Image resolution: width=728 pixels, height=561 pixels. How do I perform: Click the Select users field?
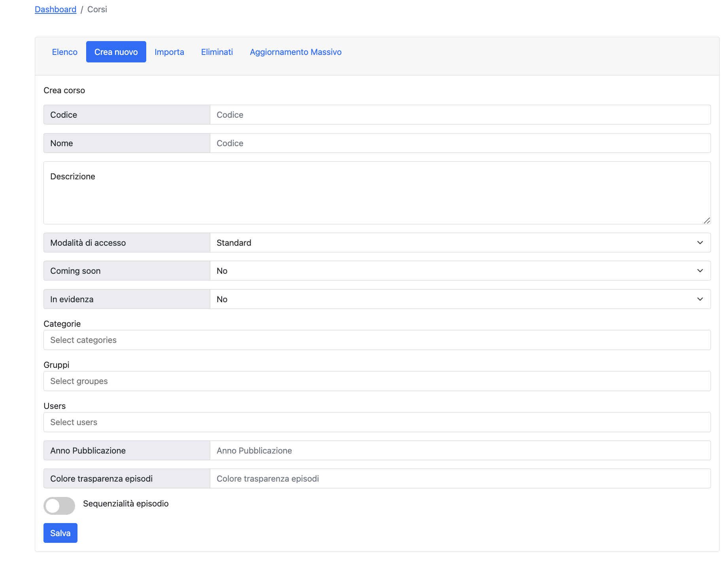click(377, 422)
